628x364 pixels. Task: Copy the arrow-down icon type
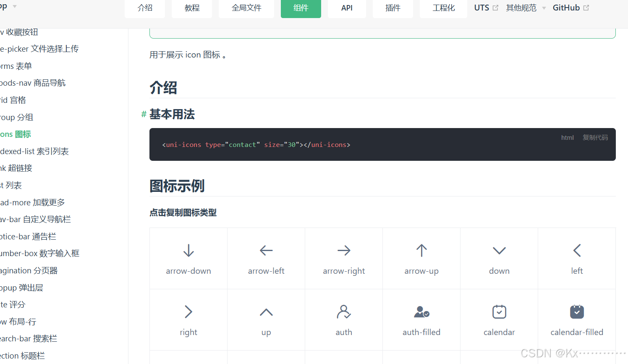click(188, 259)
